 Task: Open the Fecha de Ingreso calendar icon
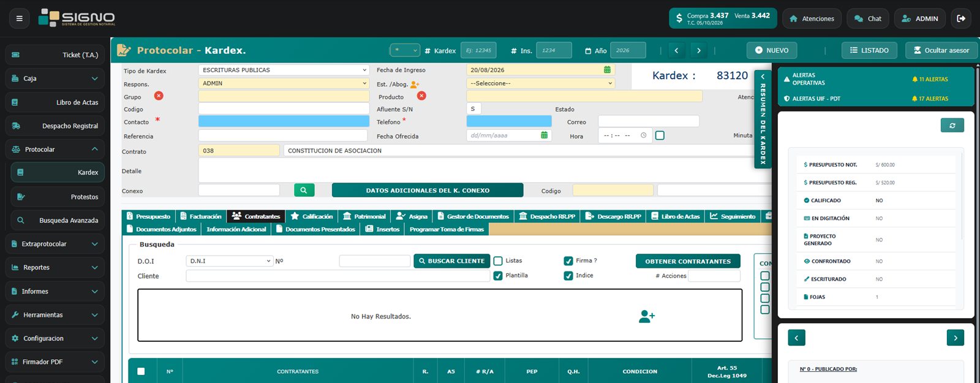pyautogui.click(x=607, y=70)
